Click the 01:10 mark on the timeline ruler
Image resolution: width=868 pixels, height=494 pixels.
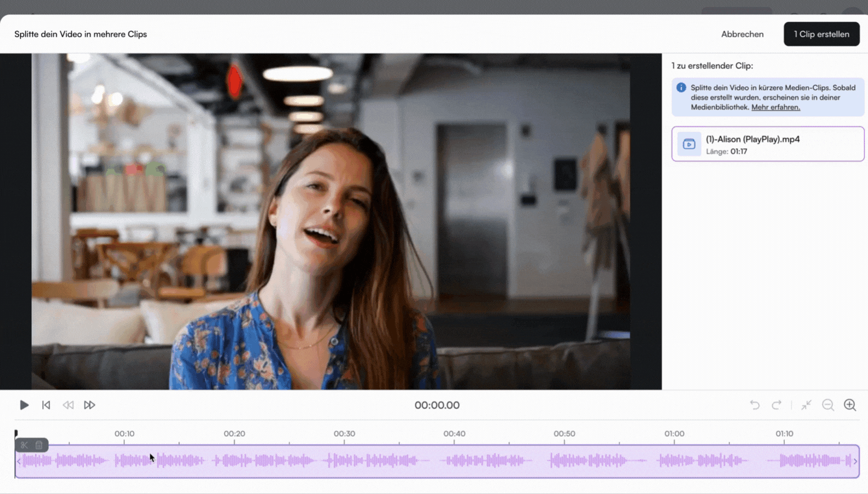coord(784,434)
